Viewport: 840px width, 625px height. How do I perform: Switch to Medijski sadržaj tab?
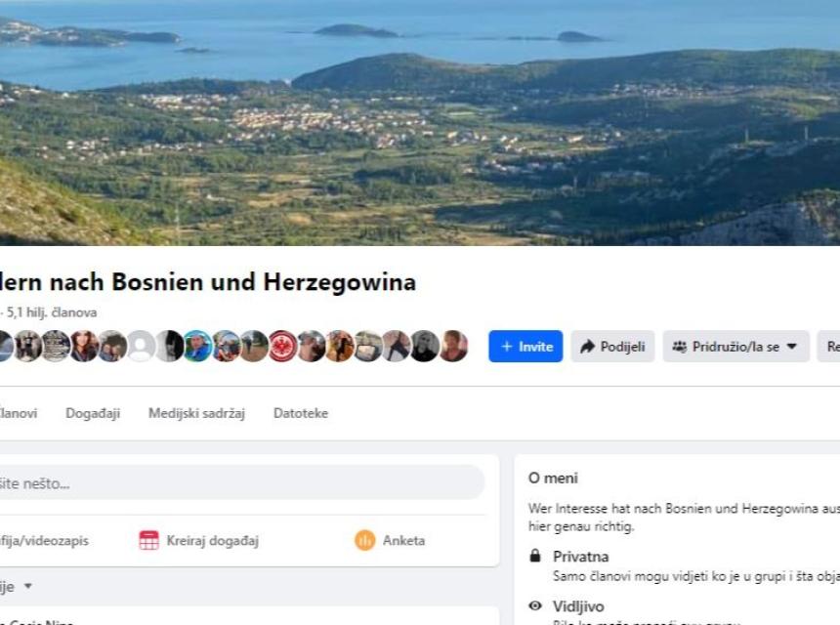click(196, 413)
